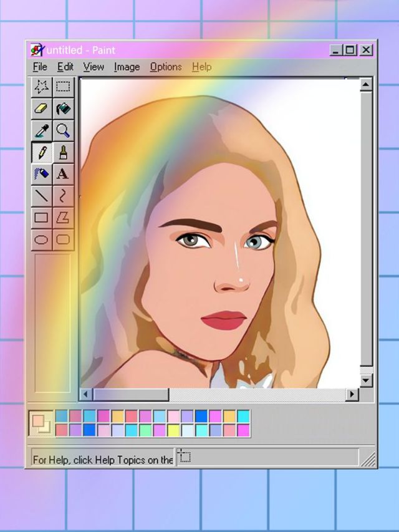Click the Paint icon in title bar
This screenshot has width=399, height=532.
(37, 50)
